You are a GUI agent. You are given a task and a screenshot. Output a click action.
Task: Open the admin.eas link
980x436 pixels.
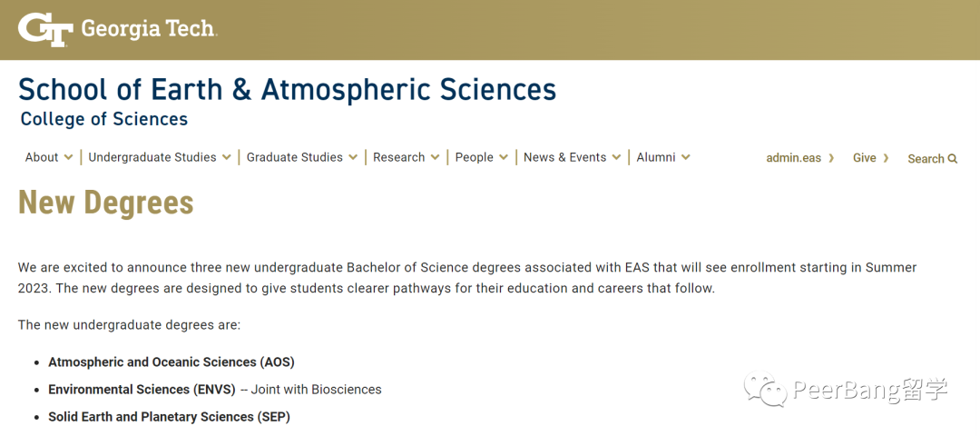click(x=794, y=158)
